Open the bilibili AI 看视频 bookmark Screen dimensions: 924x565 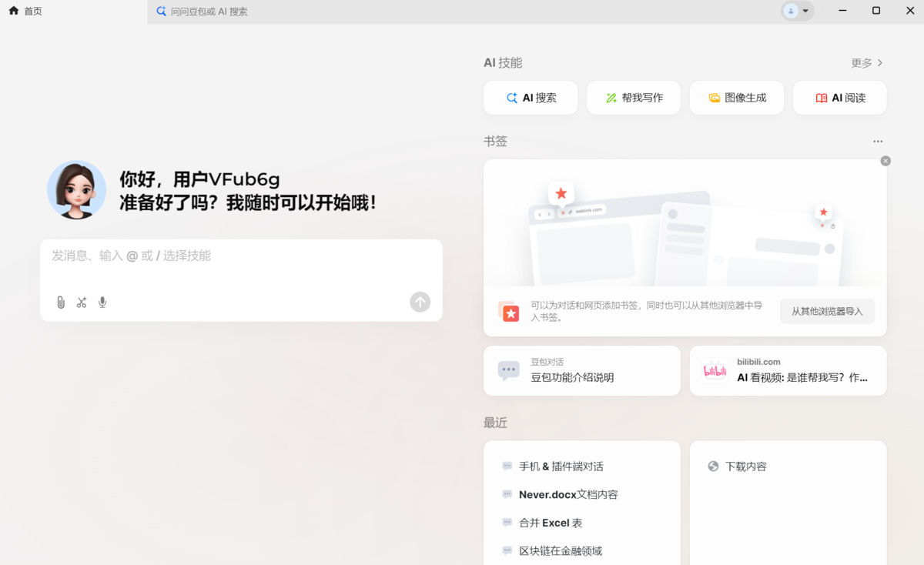click(x=788, y=370)
